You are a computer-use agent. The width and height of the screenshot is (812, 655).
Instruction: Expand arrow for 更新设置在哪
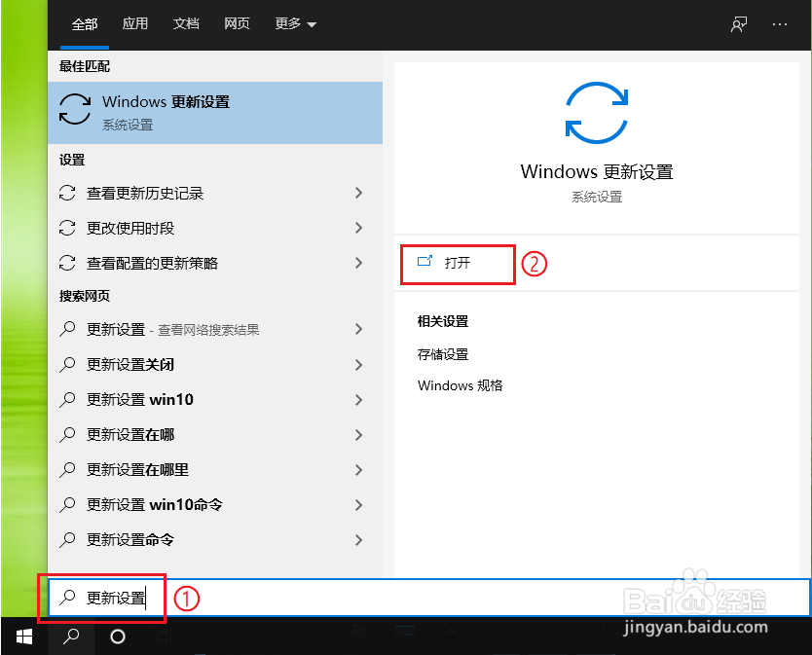(359, 435)
